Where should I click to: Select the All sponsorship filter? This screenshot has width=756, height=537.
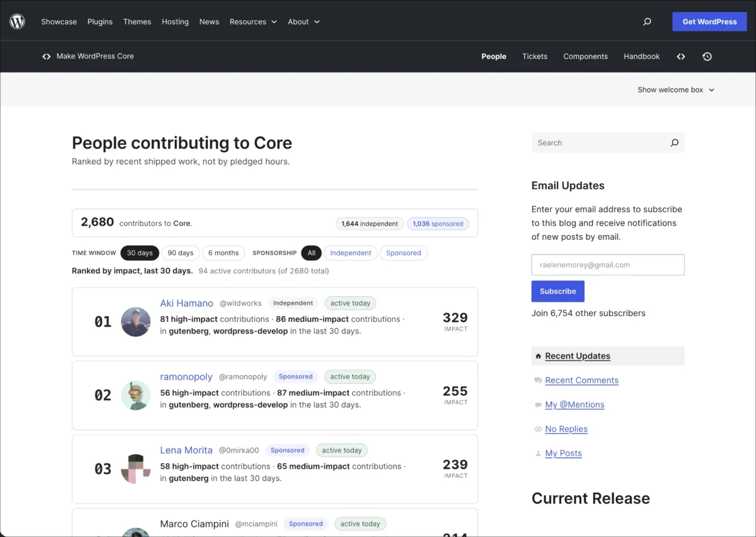311,253
